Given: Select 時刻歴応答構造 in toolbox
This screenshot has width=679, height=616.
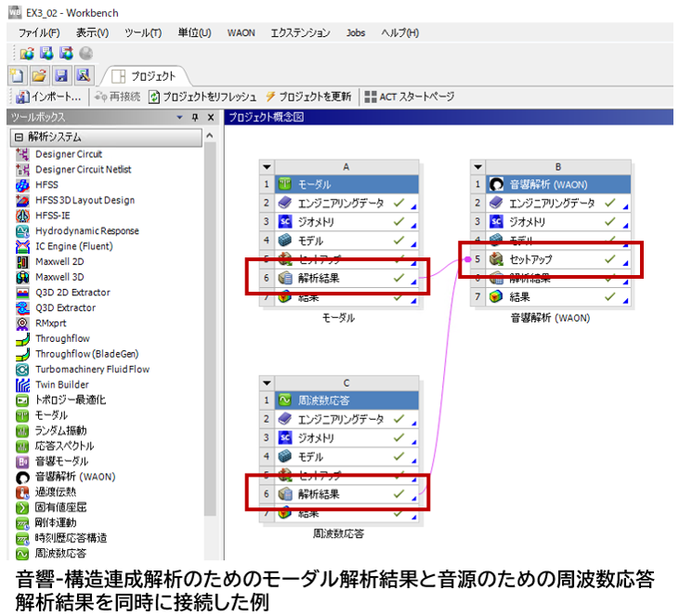Looking at the screenshot, I should [x=71, y=538].
